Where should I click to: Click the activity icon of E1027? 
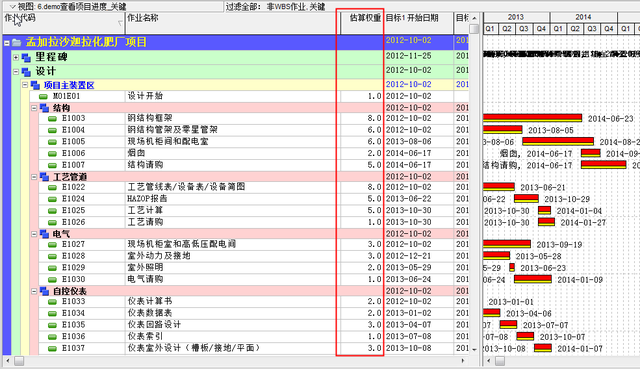point(52,245)
